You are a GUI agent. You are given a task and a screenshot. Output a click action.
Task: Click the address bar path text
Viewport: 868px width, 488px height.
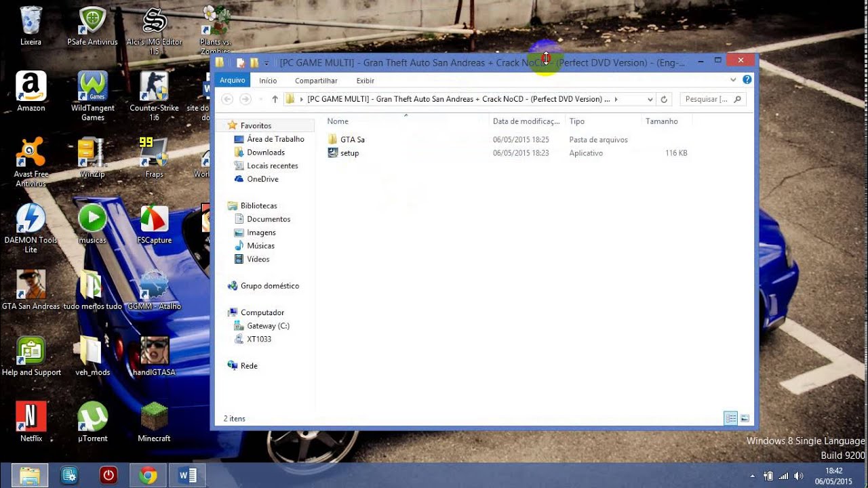click(458, 99)
